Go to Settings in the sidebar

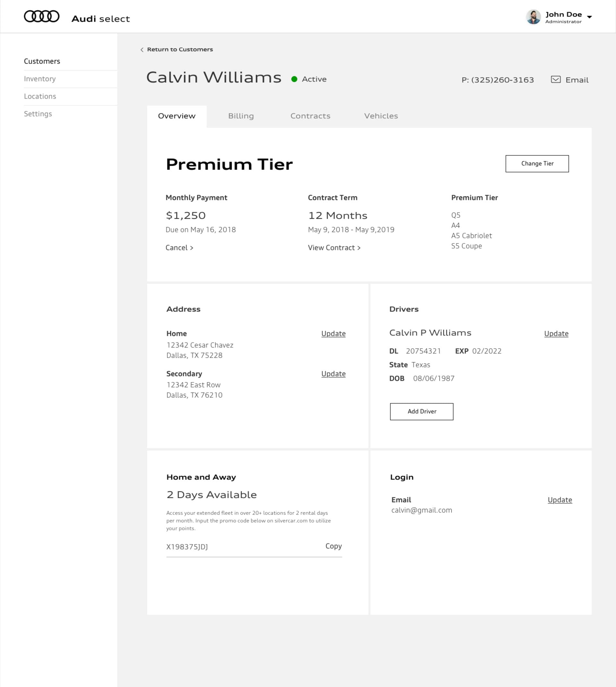tap(38, 114)
